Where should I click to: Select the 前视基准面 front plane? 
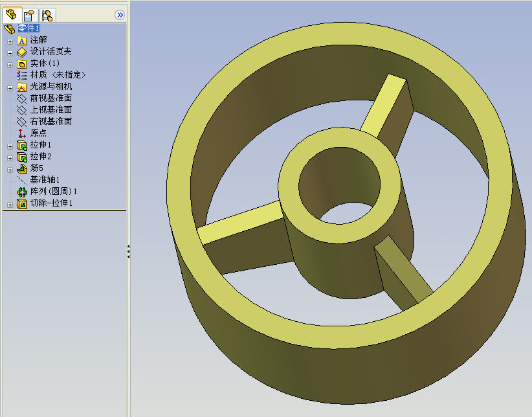[x=51, y=98]
